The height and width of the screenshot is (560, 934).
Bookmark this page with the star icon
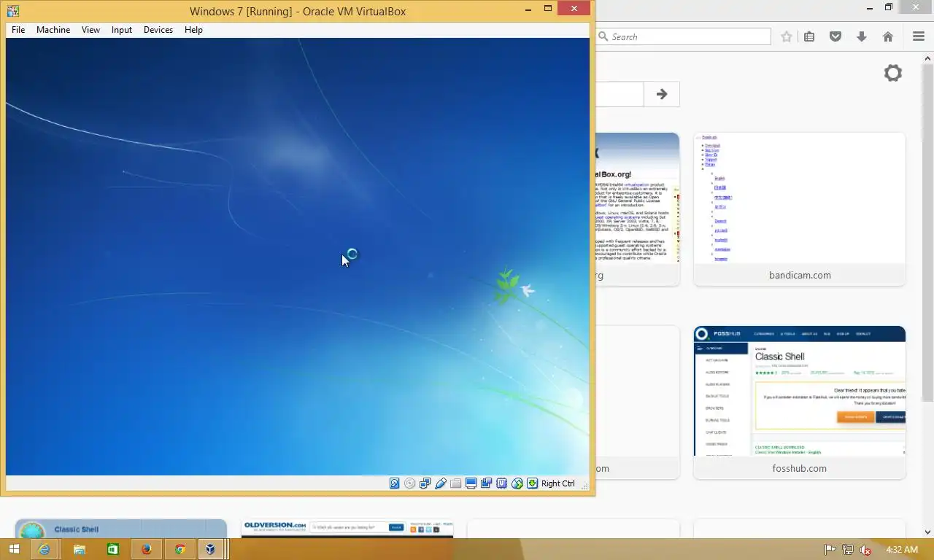point(787,36)
